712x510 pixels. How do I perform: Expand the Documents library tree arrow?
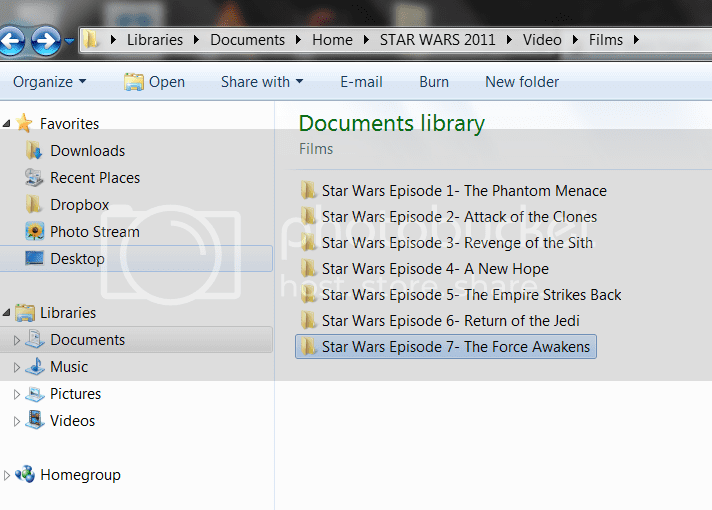pyautogui.click(x=16, y=341)
